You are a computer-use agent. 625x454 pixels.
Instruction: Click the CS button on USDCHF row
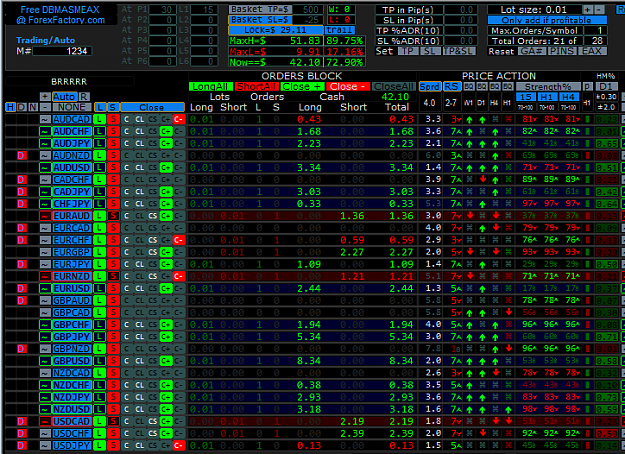(x=153, y=433)
